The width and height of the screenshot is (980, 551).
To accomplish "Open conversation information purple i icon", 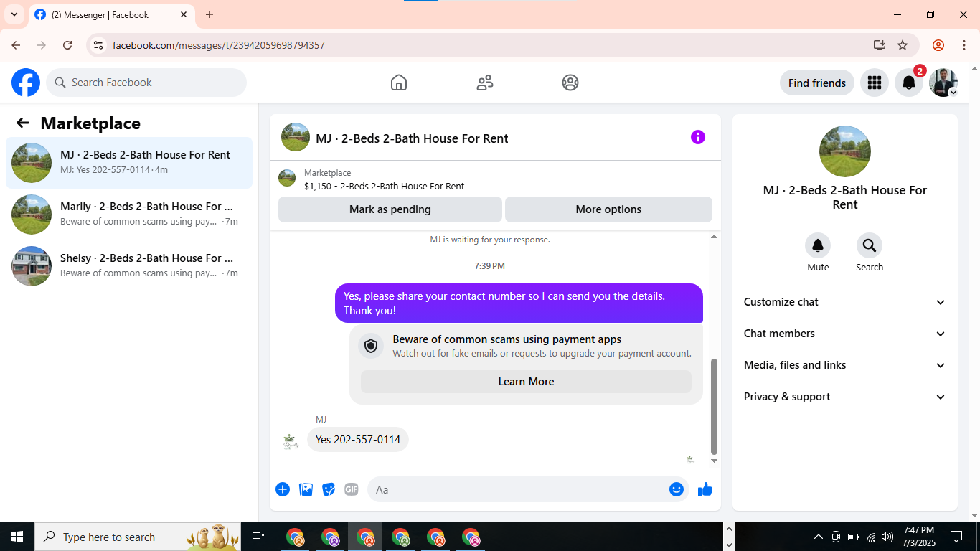I will (x=698, y=137).
